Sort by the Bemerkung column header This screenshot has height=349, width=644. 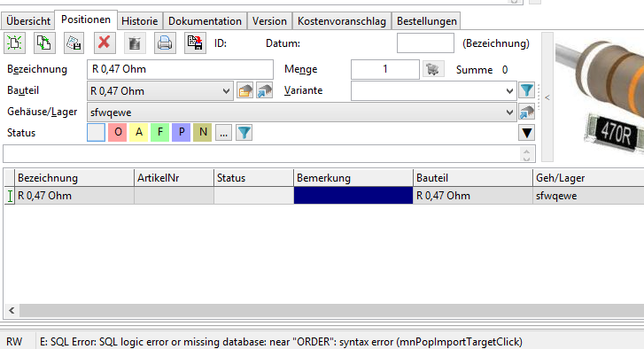pyautogui.click(x=353, y=178)
